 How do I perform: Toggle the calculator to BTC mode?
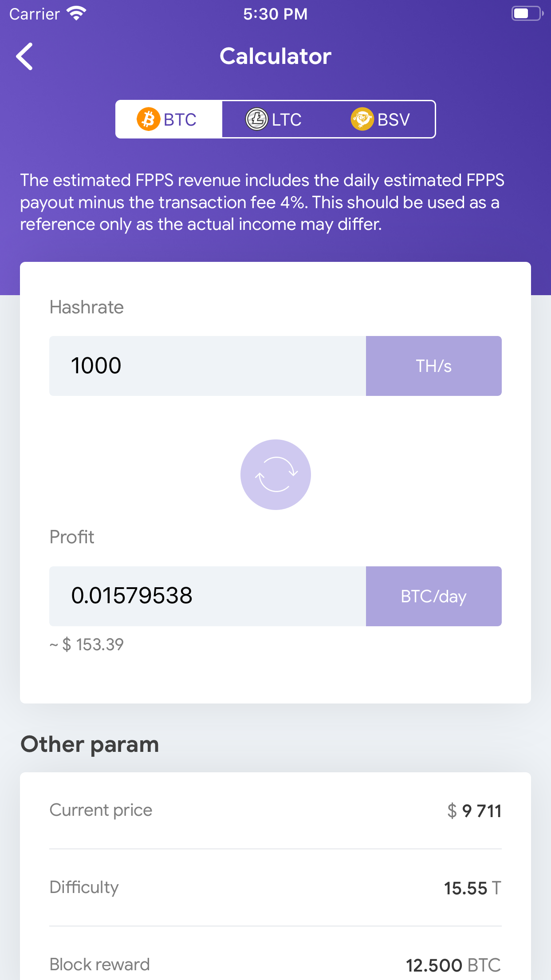pyautogui.click(x=169, y=119)
